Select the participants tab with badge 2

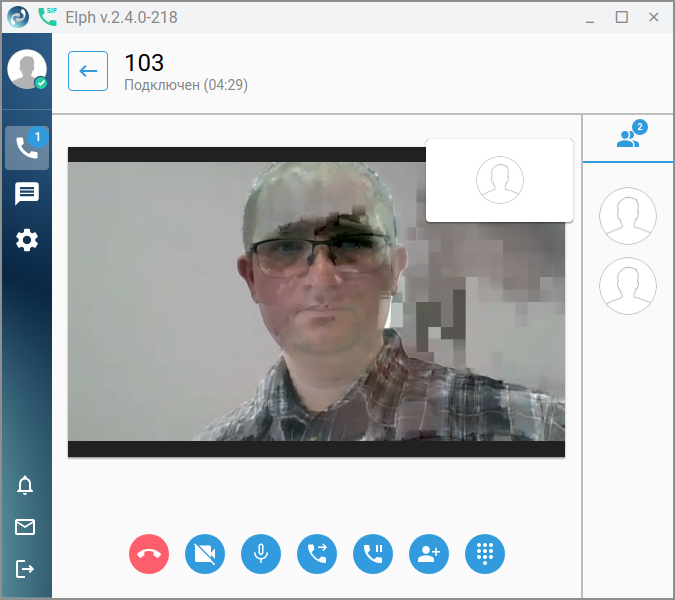pos(628,138)
